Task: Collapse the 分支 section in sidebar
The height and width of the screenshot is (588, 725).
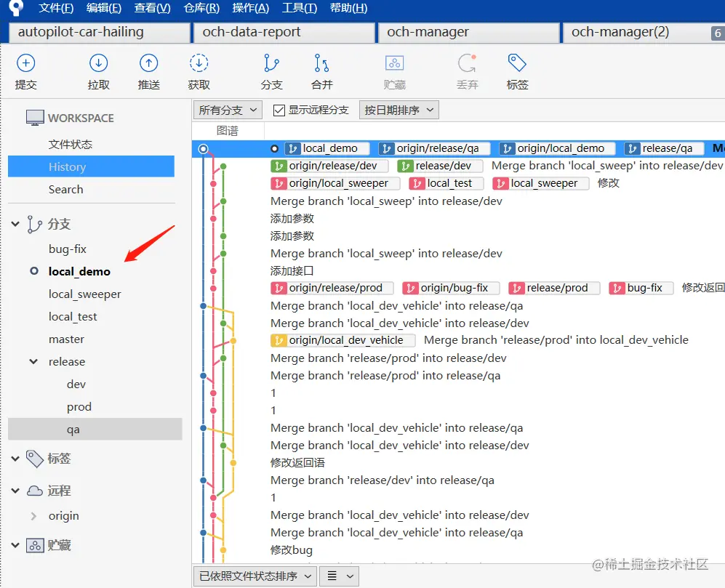Action: pyautogui.click(x=15, y=224)
